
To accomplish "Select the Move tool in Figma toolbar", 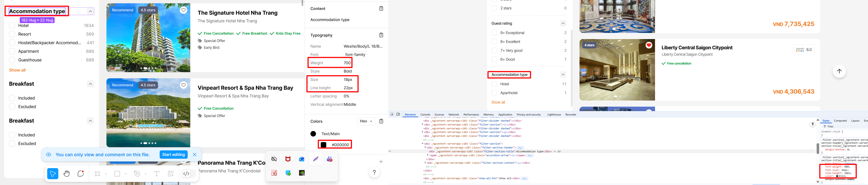I will coord(52,174).
